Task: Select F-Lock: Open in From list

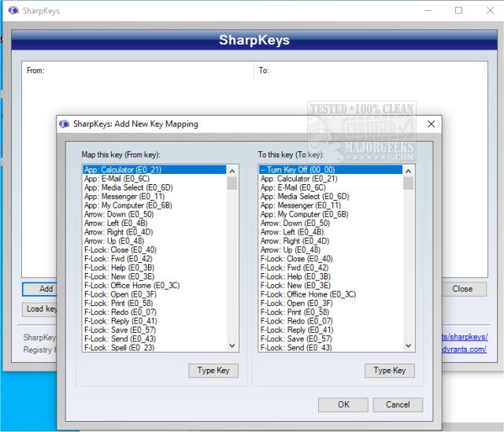Action: click(x=154, y=294)
